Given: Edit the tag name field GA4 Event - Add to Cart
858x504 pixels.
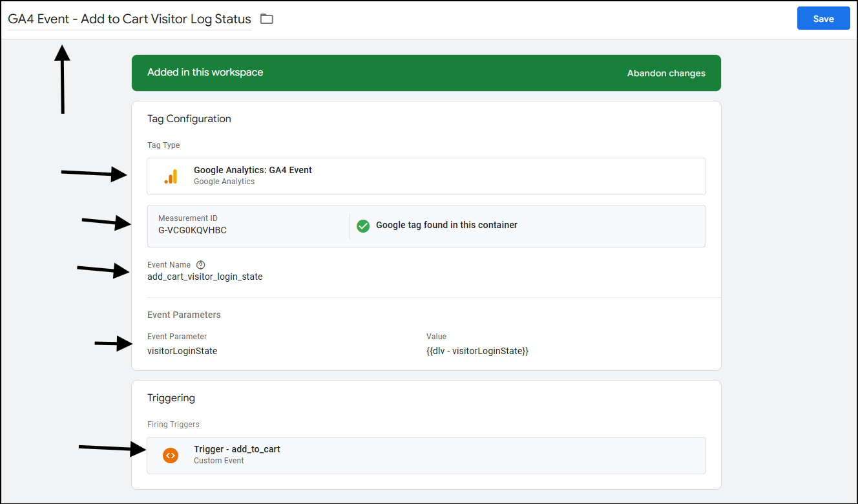Looking at the screenshot, I should pyautogui.click(x=129, y=19).
